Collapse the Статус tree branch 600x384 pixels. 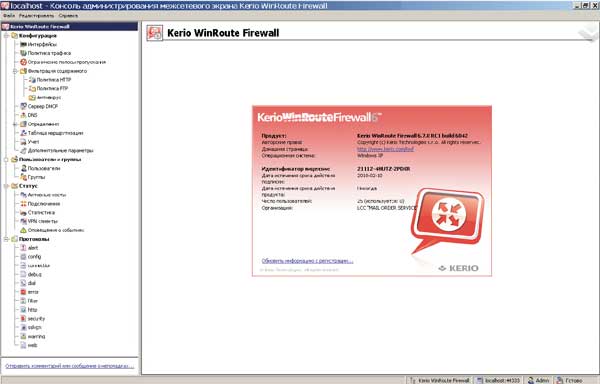tap(6, 186)
